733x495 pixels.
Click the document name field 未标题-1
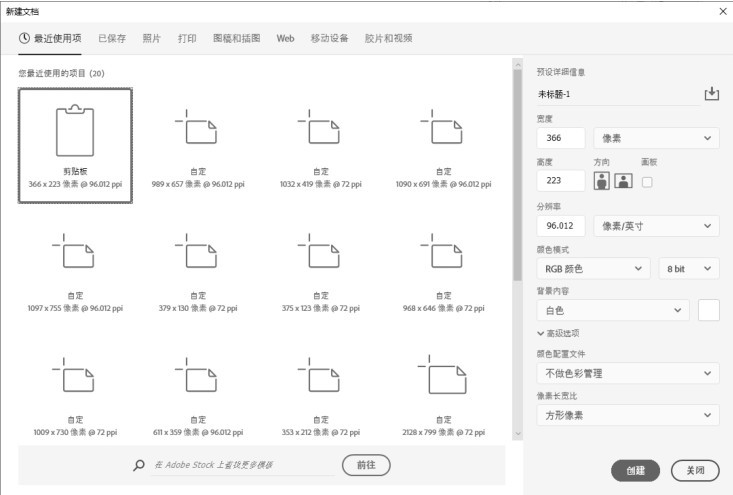click(618, 94)
